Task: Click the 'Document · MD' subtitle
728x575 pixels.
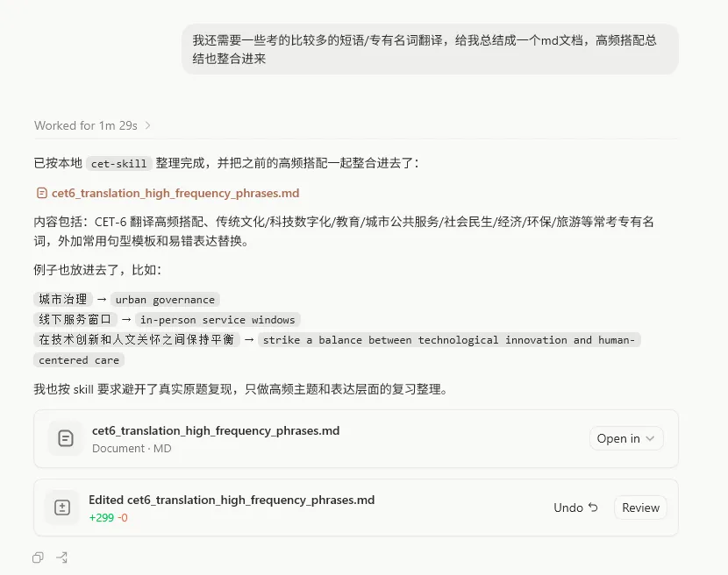Action: click(x=132, y=448)
